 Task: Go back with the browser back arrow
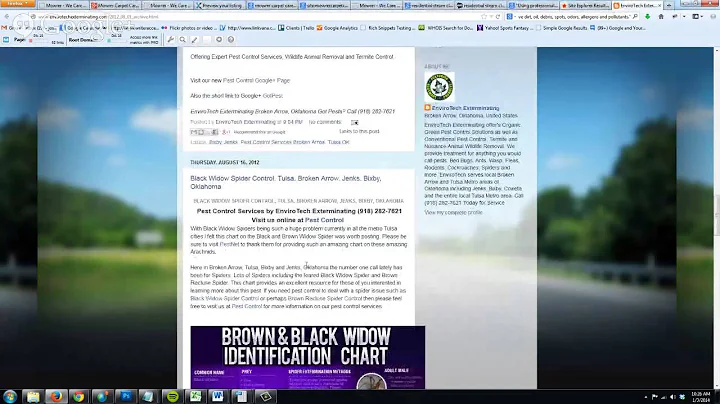pyautogui.click(x=6, y=17)
